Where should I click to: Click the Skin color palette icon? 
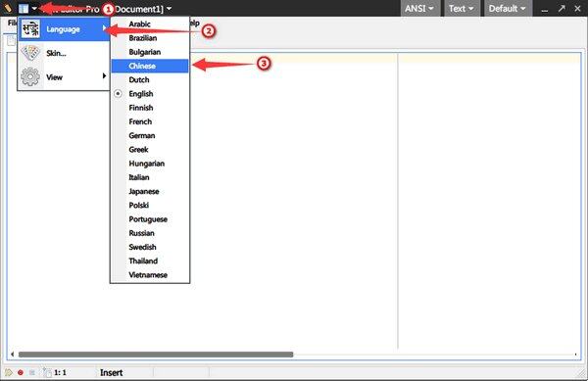pos(30,53)
